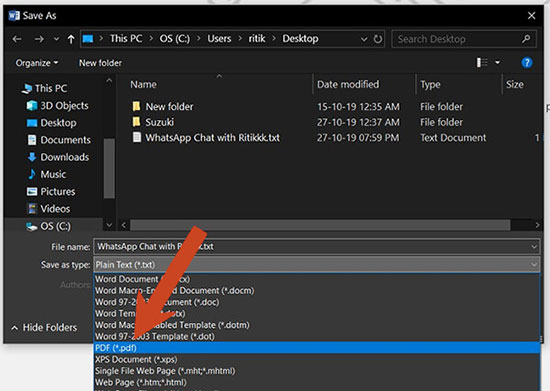Click the horizontal scrollbar right arrow
This screenshot has height=391, width=550.
pyautogui.click(x=537, y=225)
